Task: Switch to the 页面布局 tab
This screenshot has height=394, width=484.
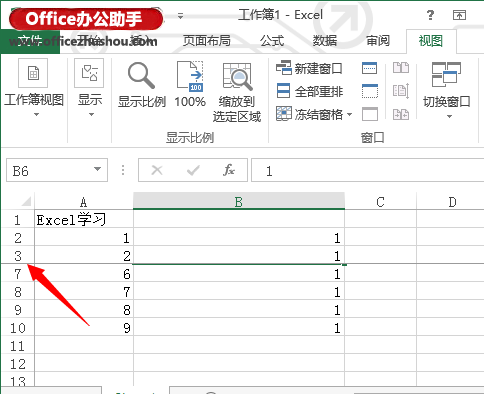Action: click(x=207, y=41)
